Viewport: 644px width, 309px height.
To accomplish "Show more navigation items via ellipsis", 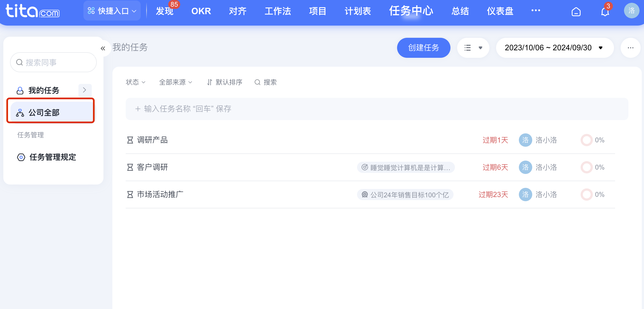I will 536,11.
